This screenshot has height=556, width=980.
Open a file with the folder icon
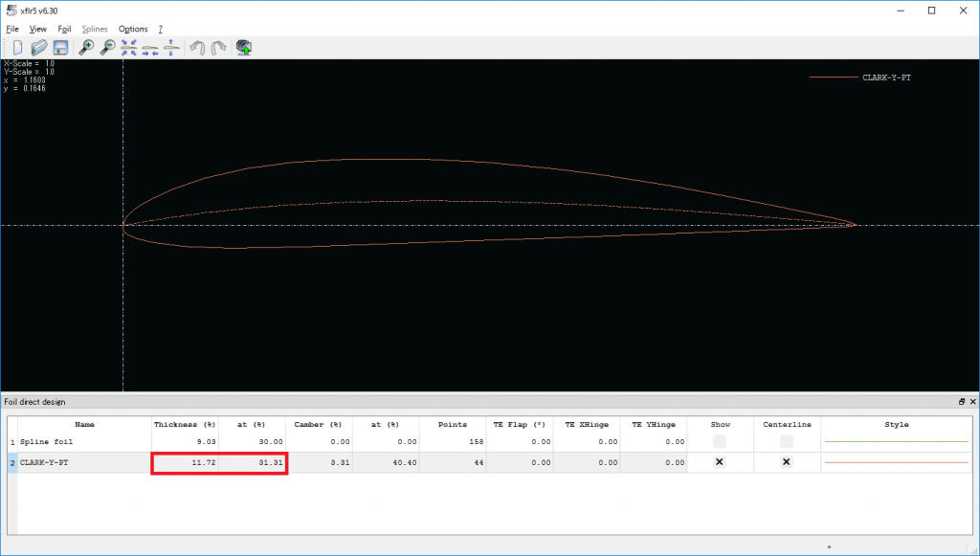39,47
